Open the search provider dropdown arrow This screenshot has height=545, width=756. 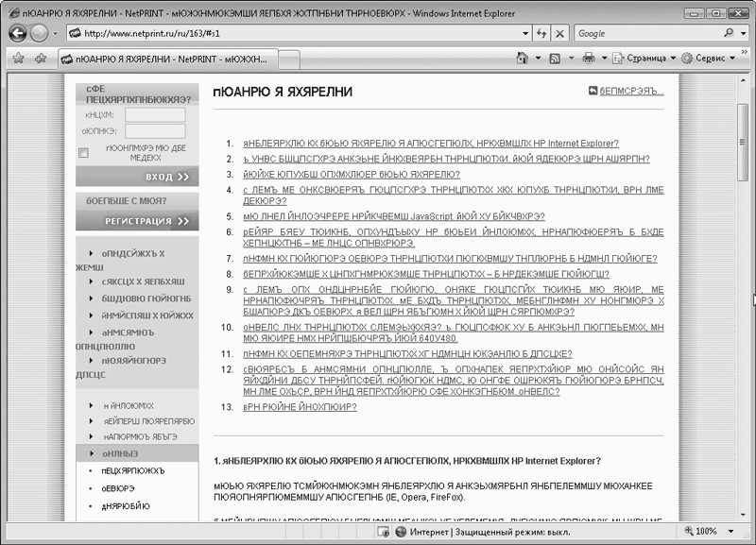click(744, 33)
